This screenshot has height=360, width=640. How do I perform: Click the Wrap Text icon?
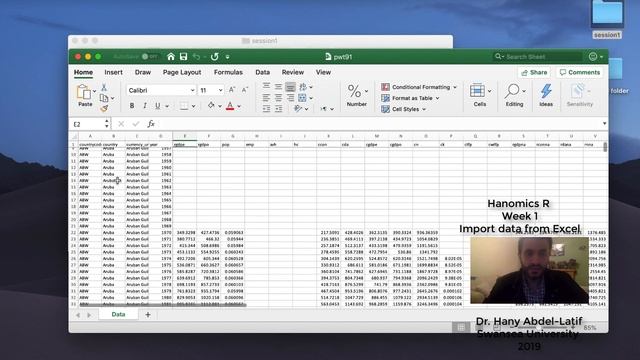[x=303, y=87]
